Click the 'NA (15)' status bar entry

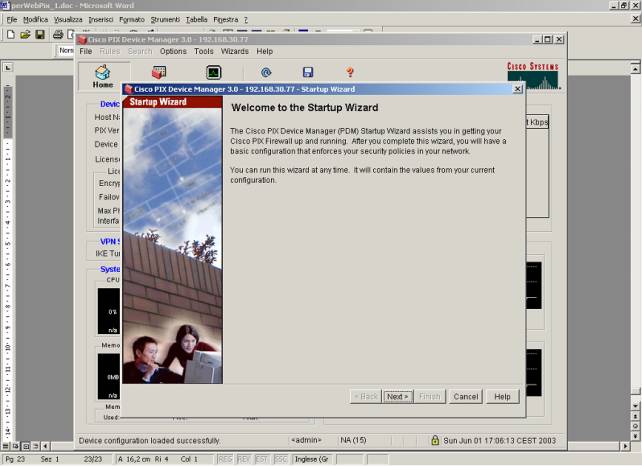pyautogui.click(x=353, y=440)
